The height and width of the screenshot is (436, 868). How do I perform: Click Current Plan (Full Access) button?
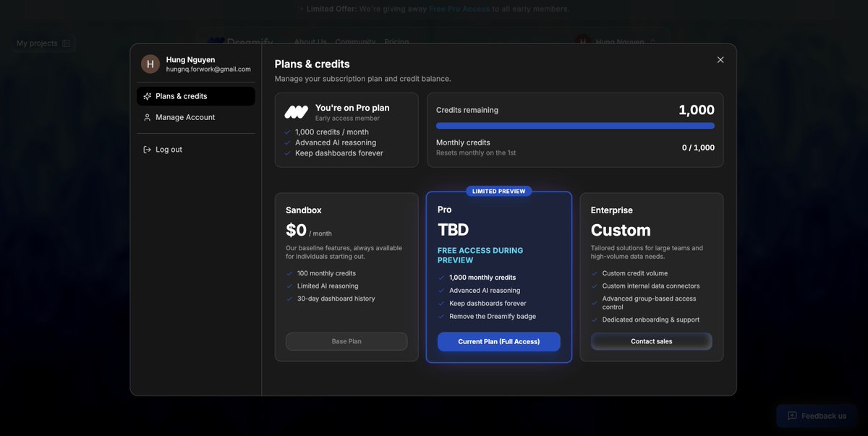pyautogui.click(x=499, y=341)
